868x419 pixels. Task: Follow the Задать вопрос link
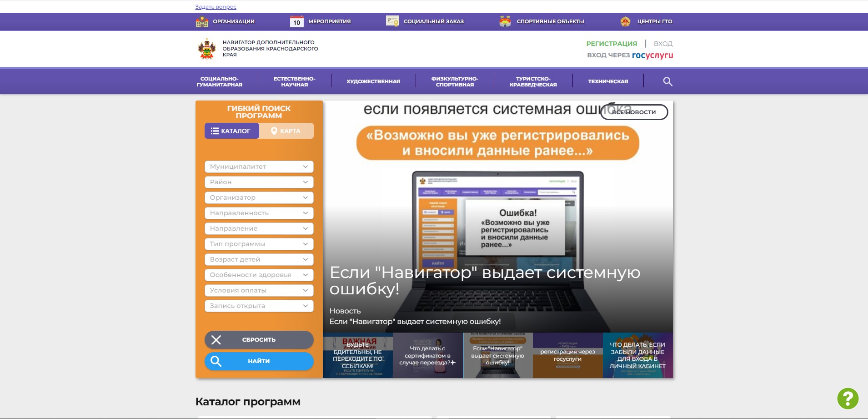pos(216,7)
